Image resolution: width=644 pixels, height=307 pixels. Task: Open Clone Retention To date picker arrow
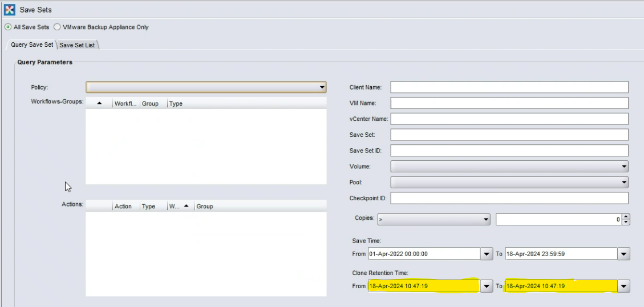click(x=623, y=286)
